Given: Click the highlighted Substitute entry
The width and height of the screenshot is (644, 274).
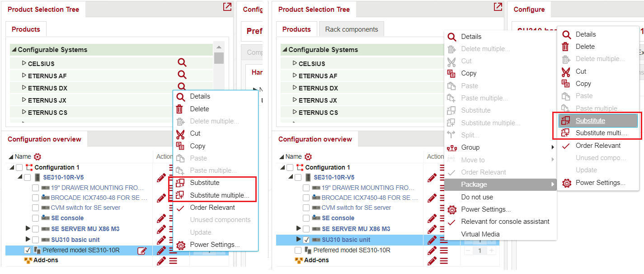Looking at the screenshot, I should pos(598,121).
